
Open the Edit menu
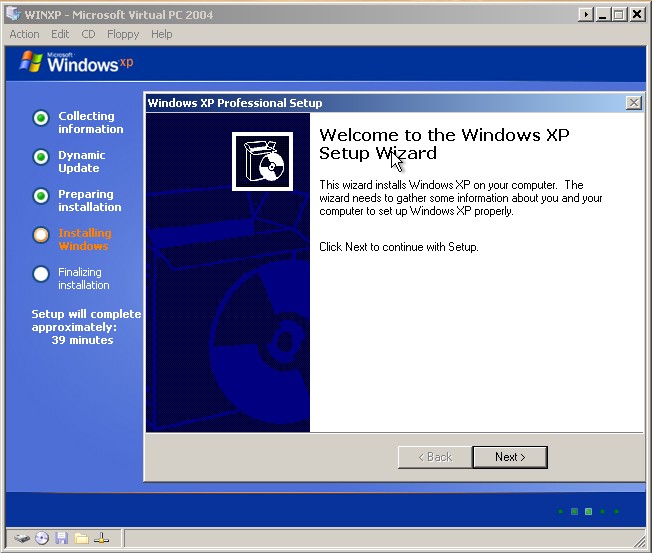[x=60, y=34]
